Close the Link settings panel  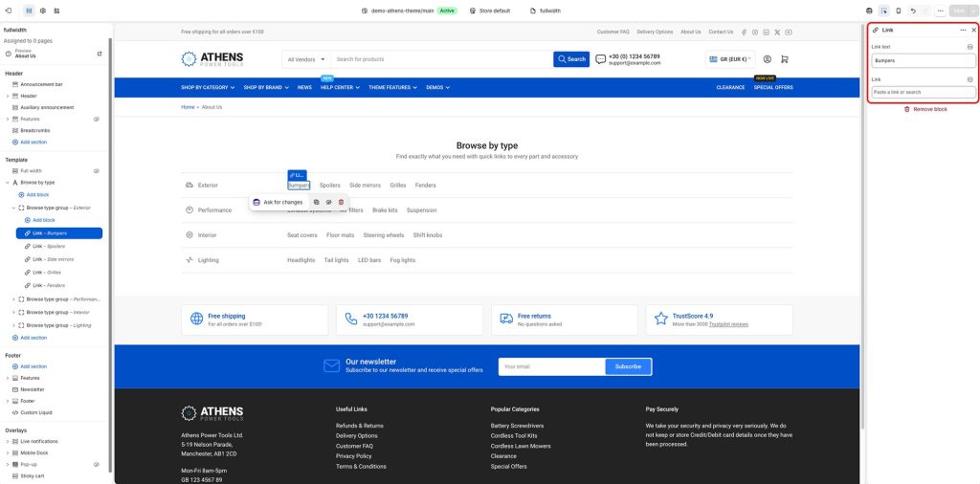point(973,30)
